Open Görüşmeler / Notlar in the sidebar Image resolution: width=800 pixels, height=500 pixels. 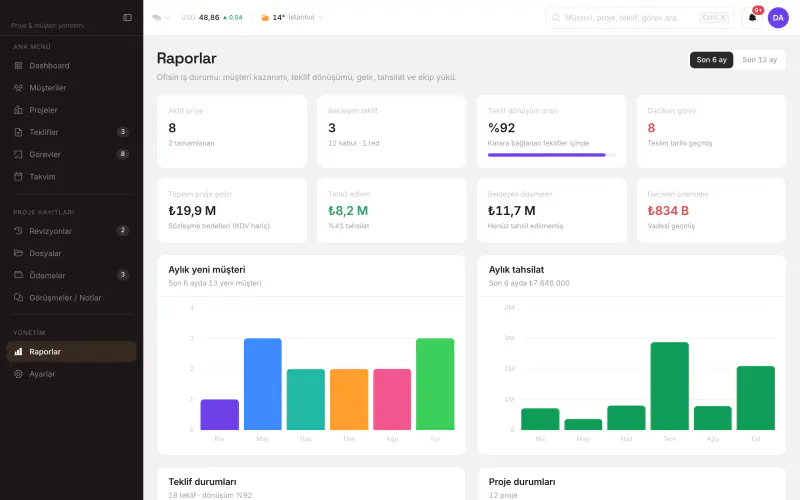pos(71,297)
